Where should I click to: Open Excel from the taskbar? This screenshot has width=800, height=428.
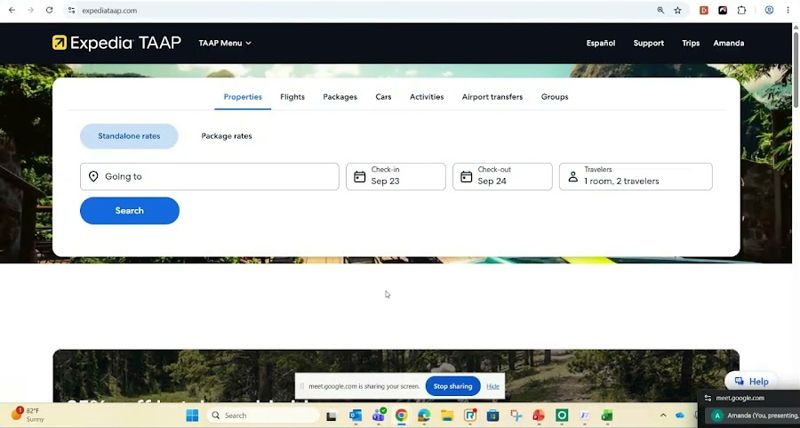pos(607,416)
